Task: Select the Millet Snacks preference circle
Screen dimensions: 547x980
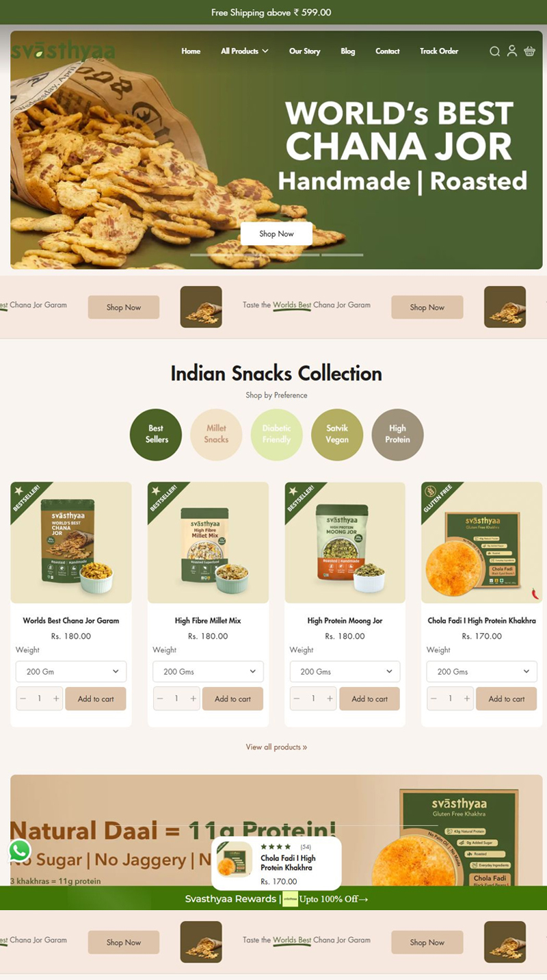Action: tap(216, 435)
